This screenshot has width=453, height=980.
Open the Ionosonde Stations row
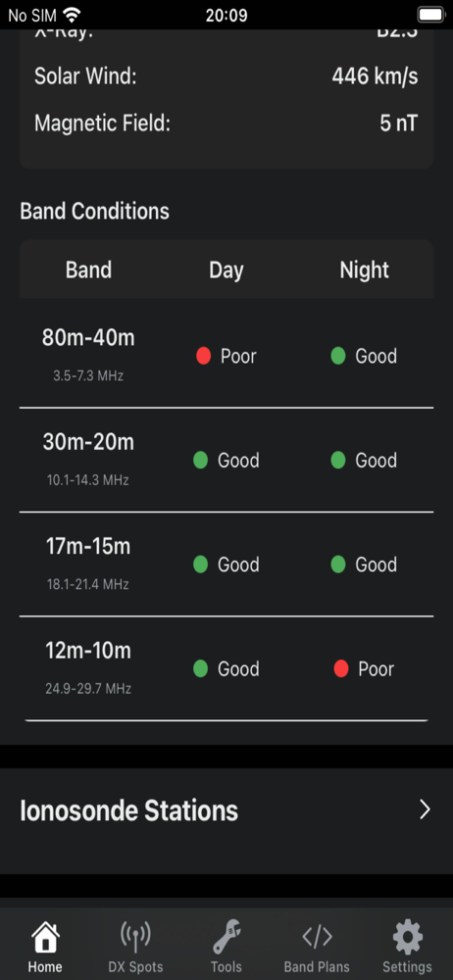click(226, 810)
